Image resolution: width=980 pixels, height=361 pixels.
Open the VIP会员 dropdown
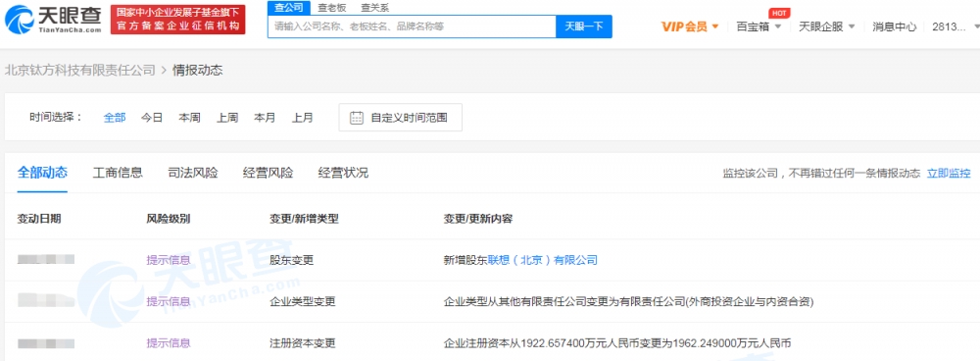coord(690,26)
